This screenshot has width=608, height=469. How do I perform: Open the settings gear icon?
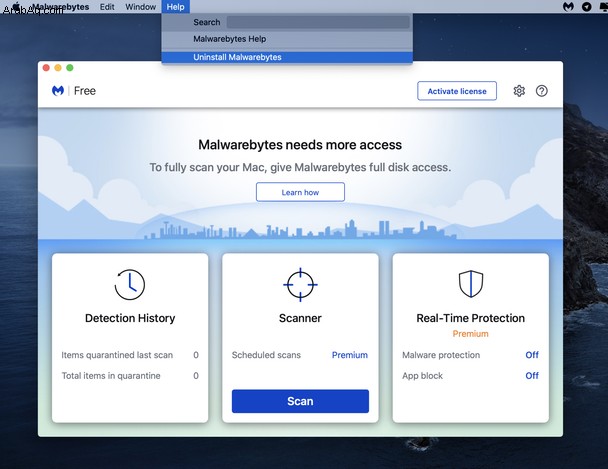519,91
